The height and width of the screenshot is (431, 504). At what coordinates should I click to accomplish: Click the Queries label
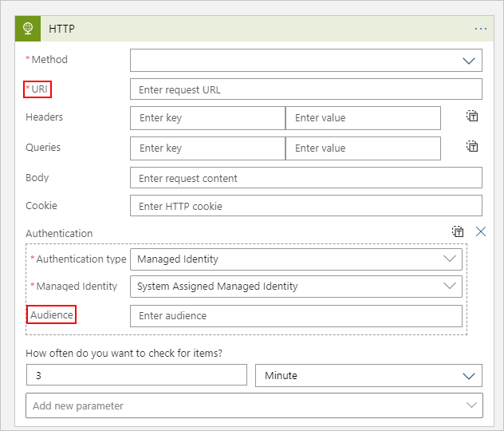pyautogui.click(x=43, y=148)
